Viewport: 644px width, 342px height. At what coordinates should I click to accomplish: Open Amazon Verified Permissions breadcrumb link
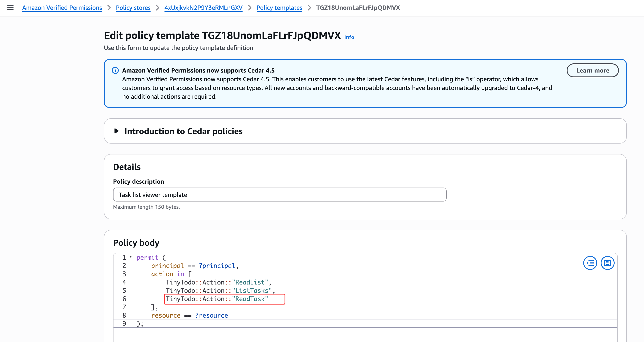point(62,8)
